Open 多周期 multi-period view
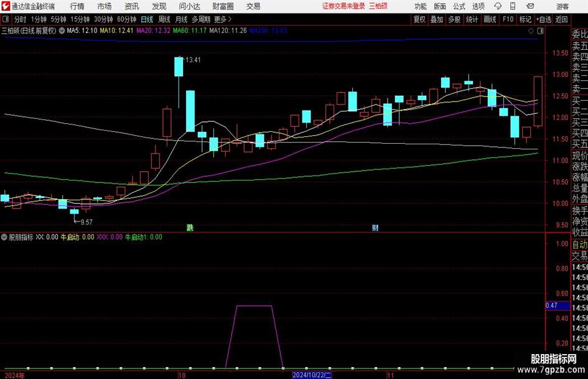Screen dimensions: 588x379 pyautogui.click(x=201, y=19)
